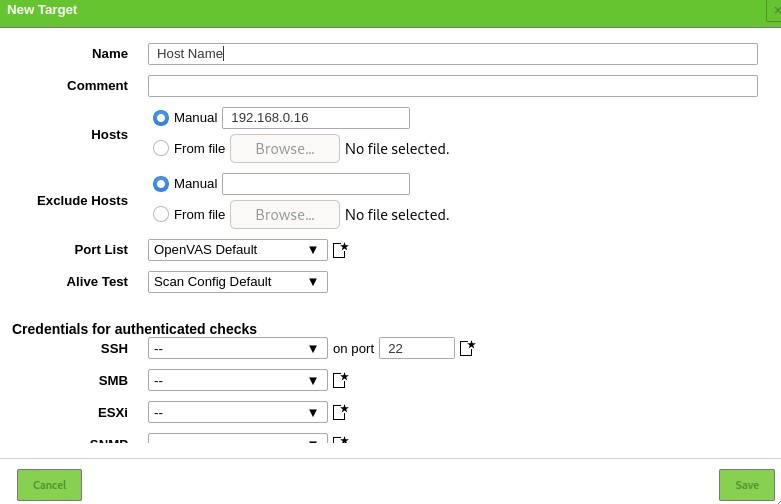The image size is (781, 504).
Task: Select Manual option for Hosts
Action: point(160,118)
